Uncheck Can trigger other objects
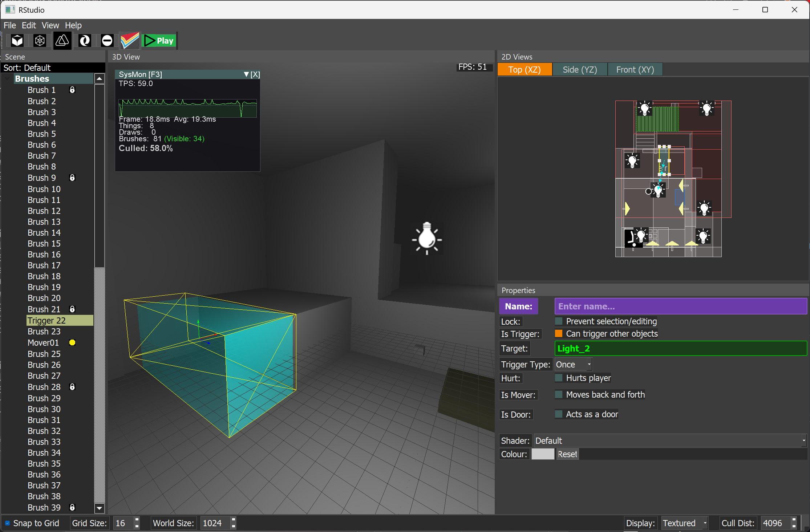 point(559,333)
